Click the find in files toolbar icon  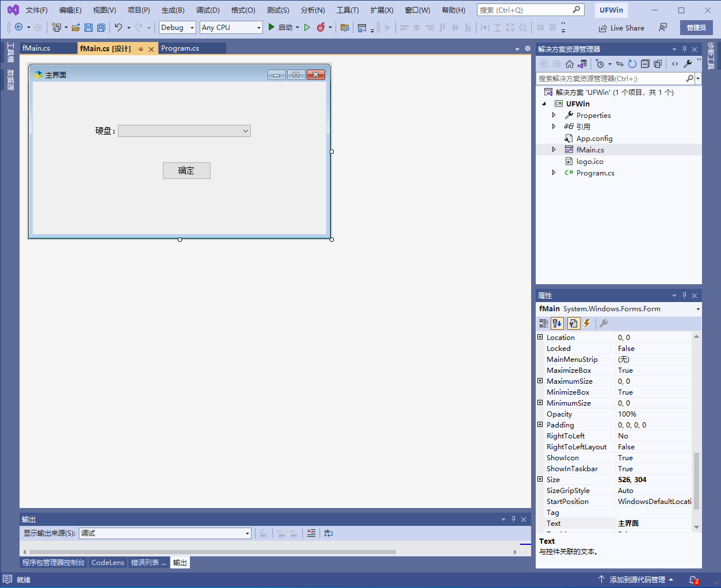345,27
